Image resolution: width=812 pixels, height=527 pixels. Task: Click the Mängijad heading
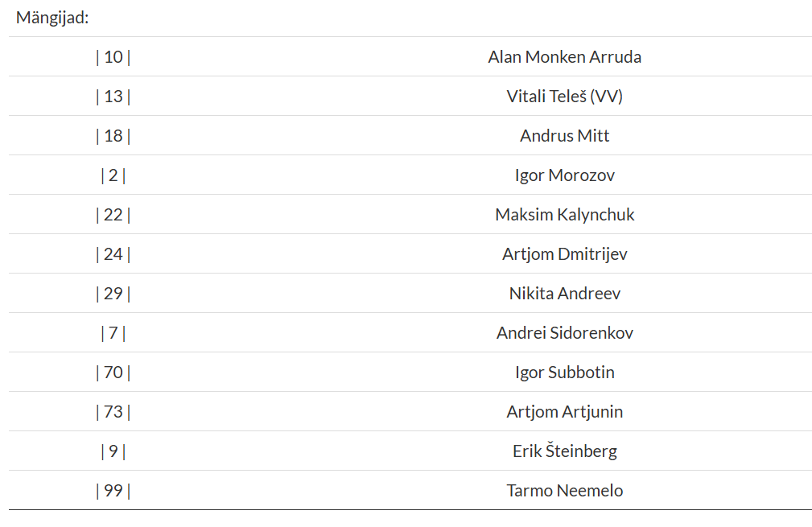52,18
